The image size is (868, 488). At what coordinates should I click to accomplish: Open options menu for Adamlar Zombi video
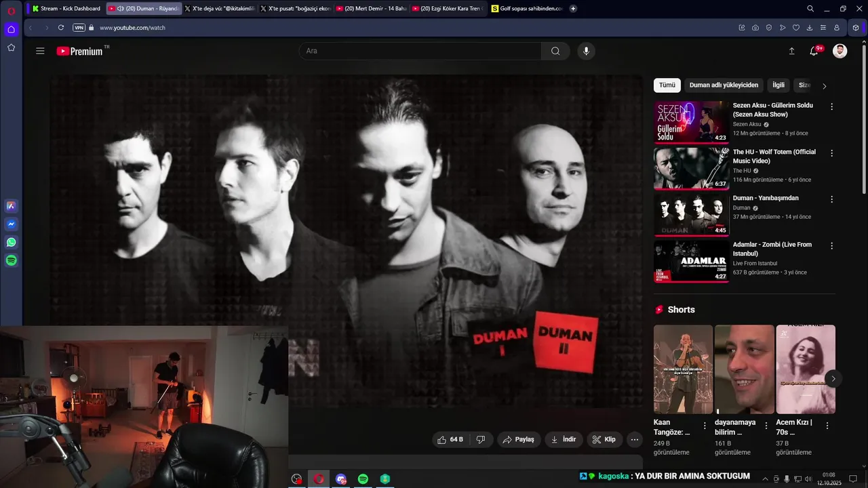[x=831, y=246]
